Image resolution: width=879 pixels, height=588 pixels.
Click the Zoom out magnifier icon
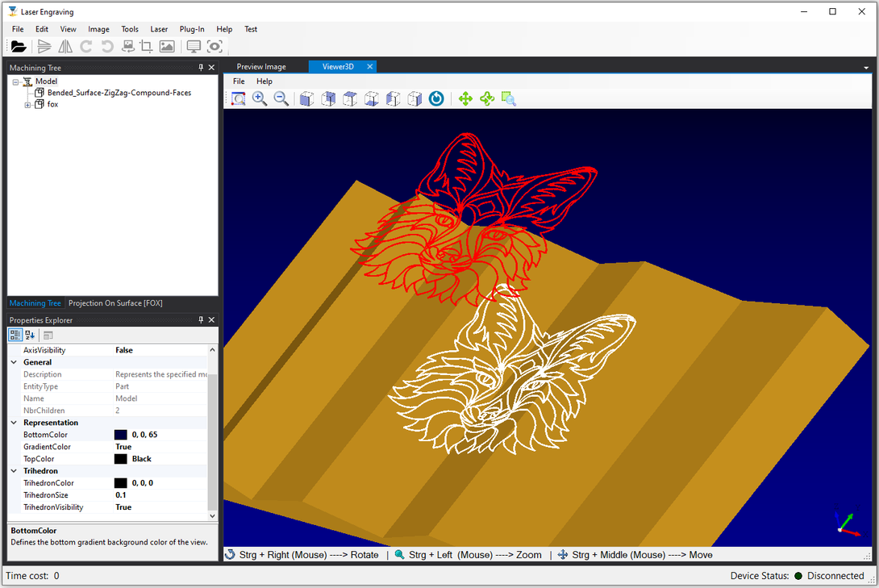pyautogui.click(x=281, y=98)
